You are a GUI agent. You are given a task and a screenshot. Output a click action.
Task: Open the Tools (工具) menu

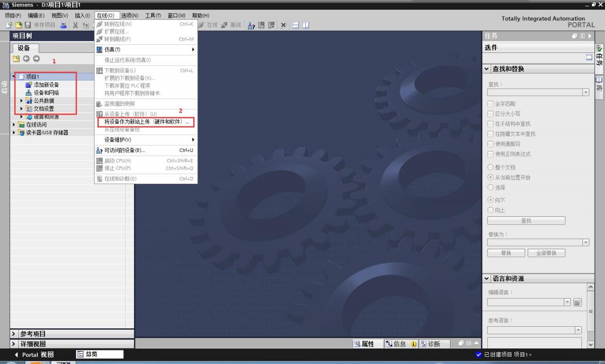coord(153,16)
